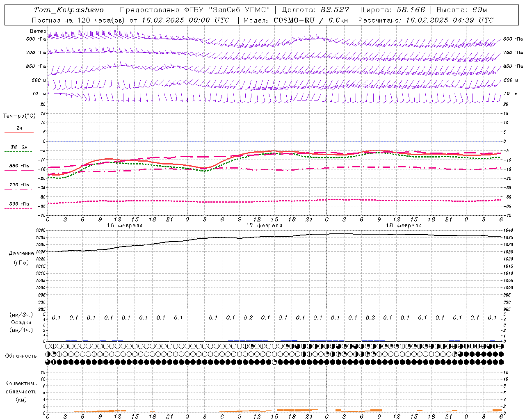Click the model name "COSMO-RU"
Viewport: 525px width, 420px height.
294,20
